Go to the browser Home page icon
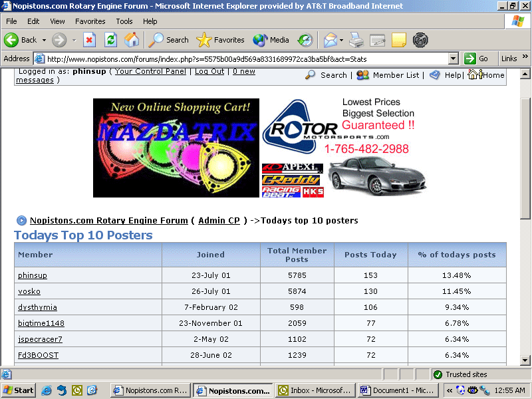The image size is (532, 399). 132,40
